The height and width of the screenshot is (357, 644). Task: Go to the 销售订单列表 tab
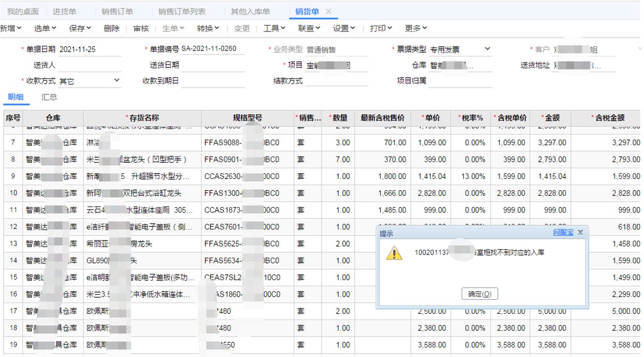[x=182, y=12]
